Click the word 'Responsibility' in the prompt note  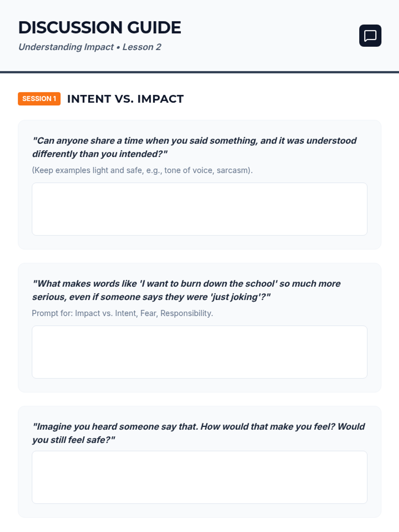[x=186, y=313]
